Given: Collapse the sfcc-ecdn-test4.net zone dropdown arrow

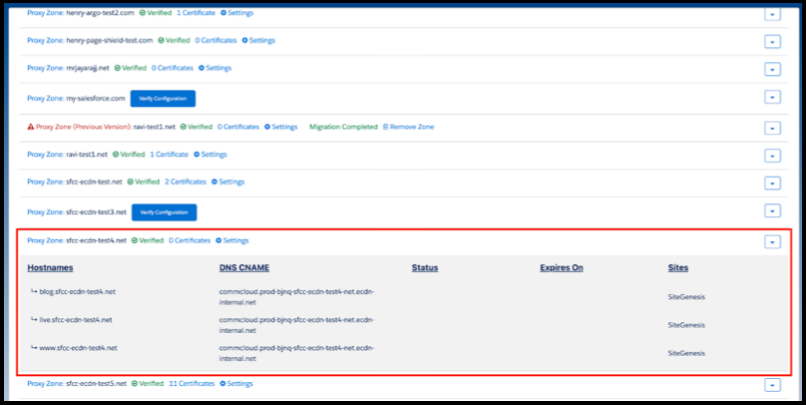Looking at the screenshot, I should (x=772, y=241).
